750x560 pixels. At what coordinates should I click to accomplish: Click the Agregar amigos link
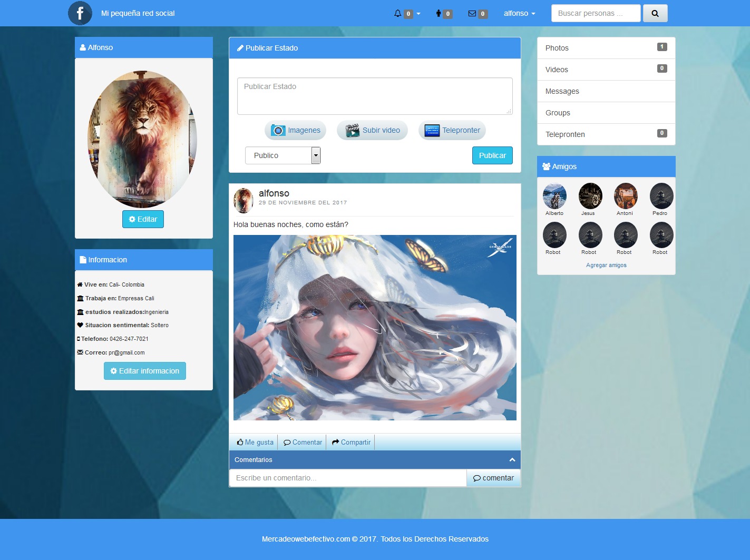coord(606,266)
